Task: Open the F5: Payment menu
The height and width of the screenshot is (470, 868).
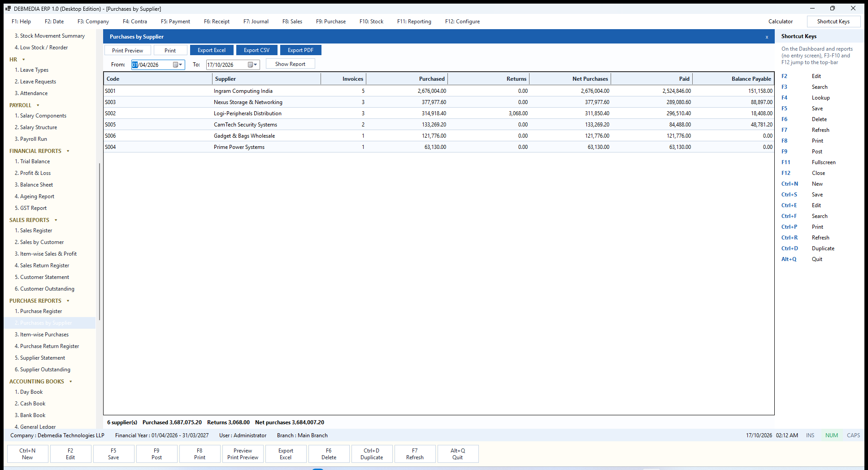Action: coord(175,22)
